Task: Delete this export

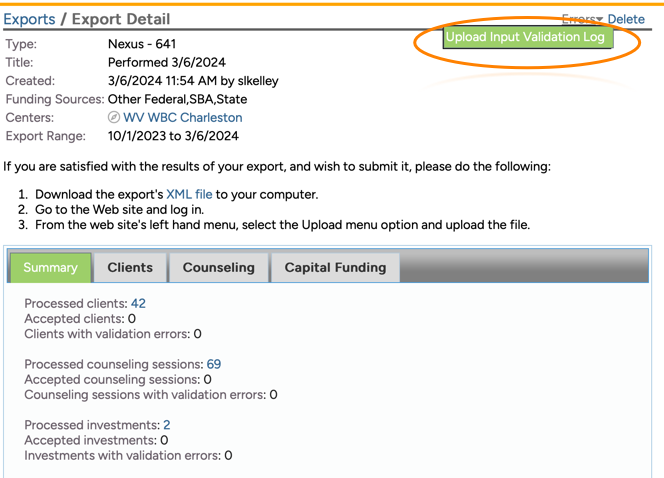Action: 626,19
